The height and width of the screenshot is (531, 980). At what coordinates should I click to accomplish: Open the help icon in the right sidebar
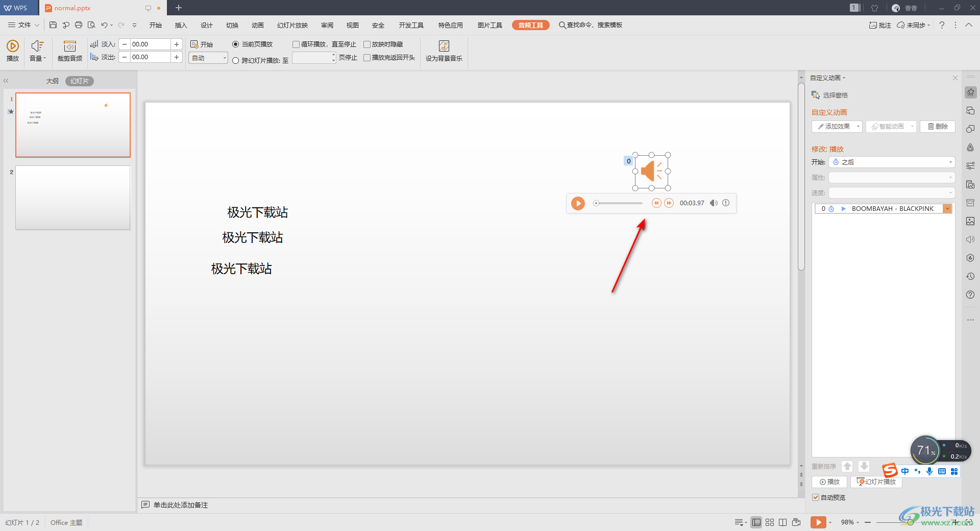tap(970, 295)
